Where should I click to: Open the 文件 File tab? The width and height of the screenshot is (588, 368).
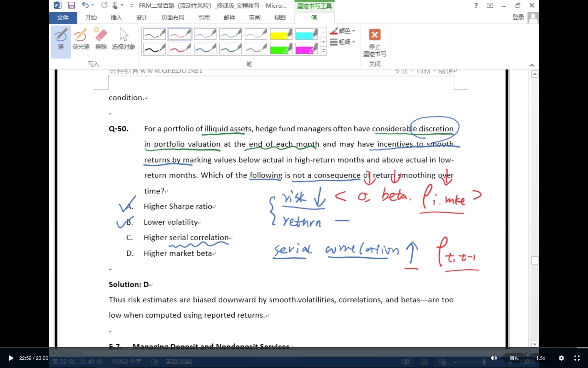pos(63,18)
